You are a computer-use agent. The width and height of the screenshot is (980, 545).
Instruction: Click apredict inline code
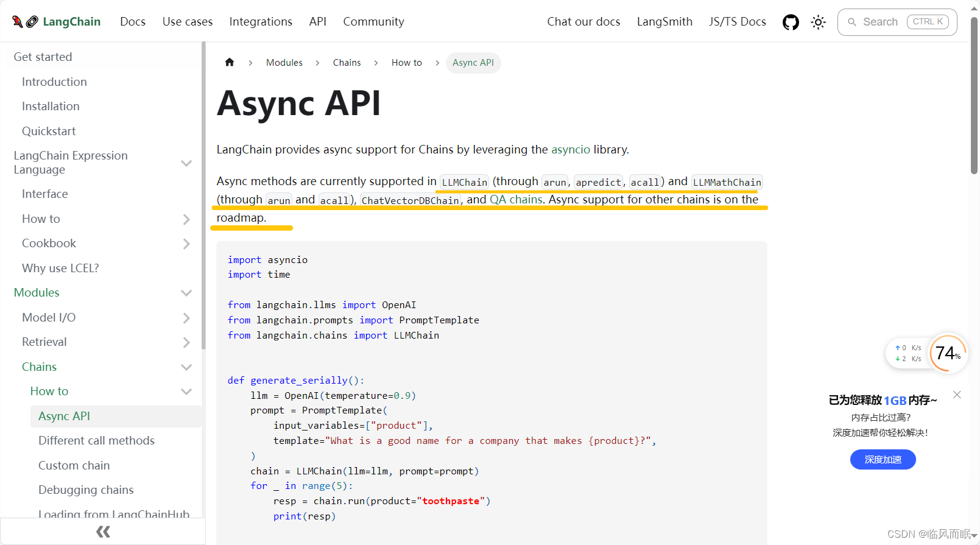(599, 182)
